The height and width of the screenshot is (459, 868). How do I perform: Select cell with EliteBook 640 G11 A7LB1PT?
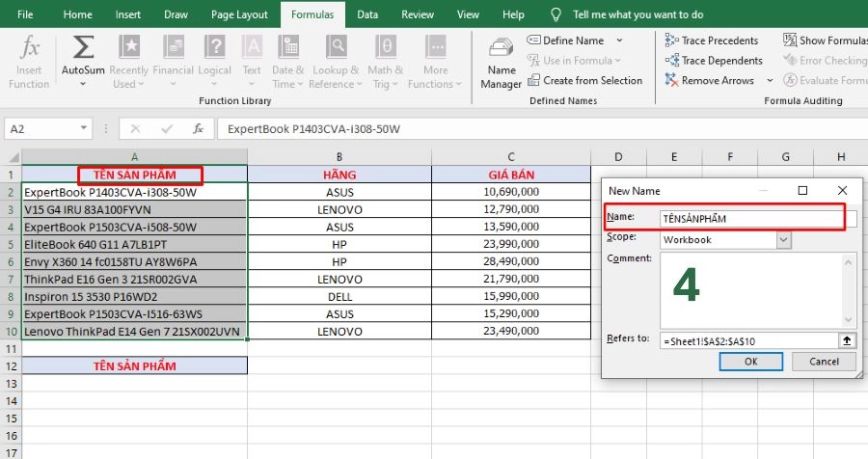click(x=134, y=244)
